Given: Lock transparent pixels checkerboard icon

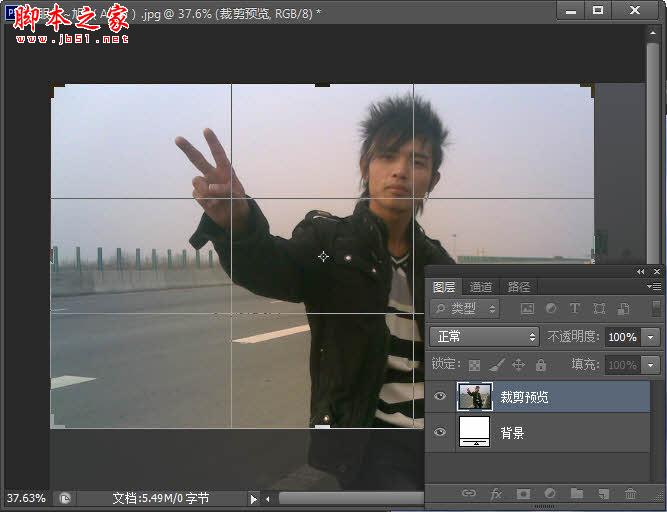Looking at the screenshot, I should click(x=474, y=365).
